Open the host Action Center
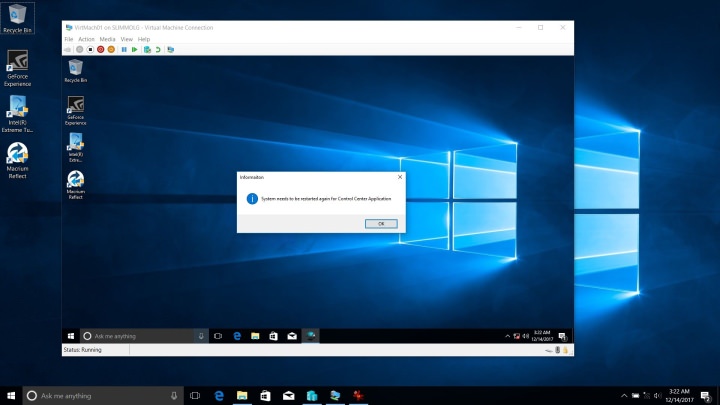Image resolution: width=720 pixels, height=405 pixels. click(x=706, y=395)
